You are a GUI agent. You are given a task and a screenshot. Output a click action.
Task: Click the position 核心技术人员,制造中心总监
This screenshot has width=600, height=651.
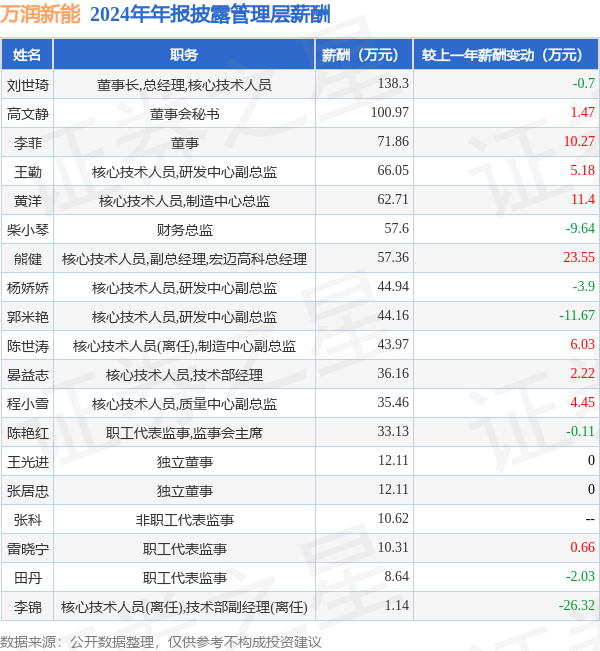(x=184, y=201)
